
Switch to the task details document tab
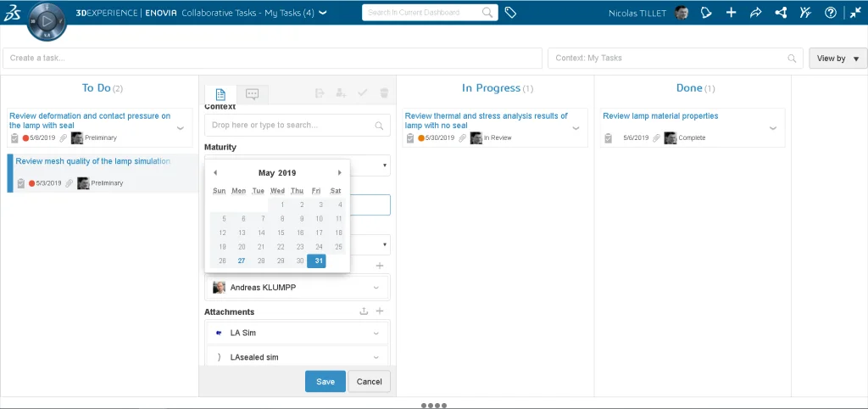[220, 94]
